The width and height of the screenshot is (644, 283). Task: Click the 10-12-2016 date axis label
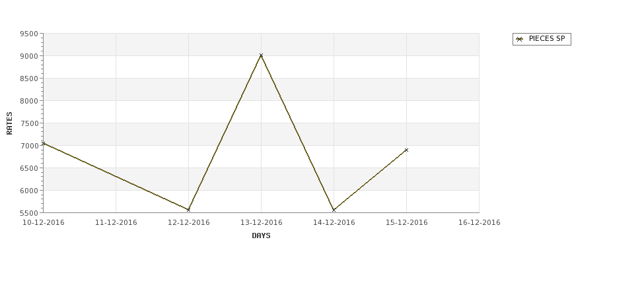pyautogui.click(x=44, y=223)
